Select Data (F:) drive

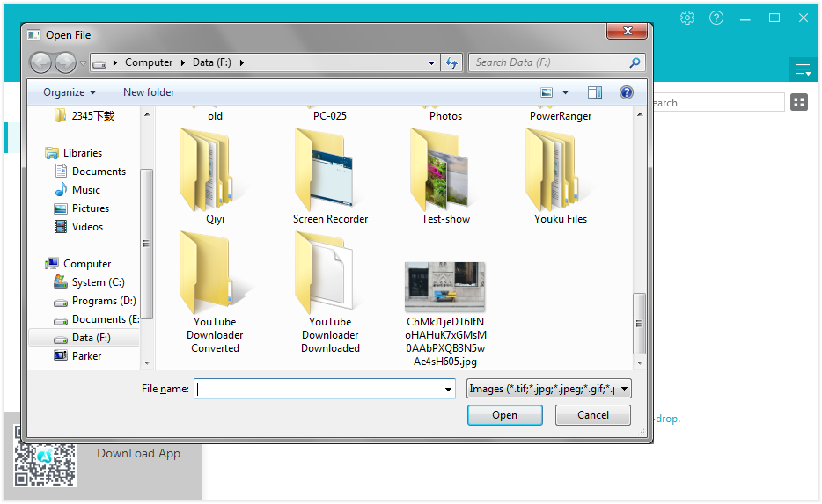pos(84,338)
